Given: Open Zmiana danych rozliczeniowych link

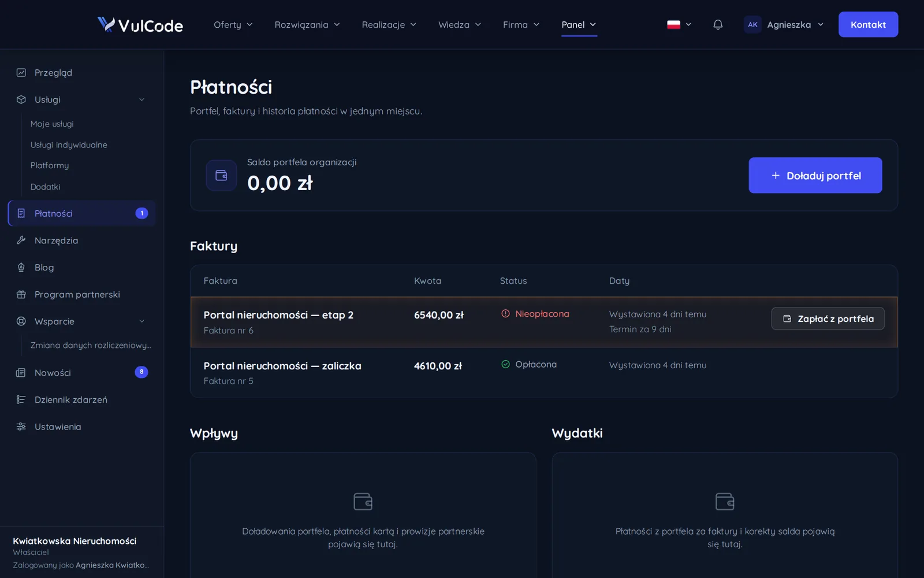Looking at the screenshot, I should (91, 345).
